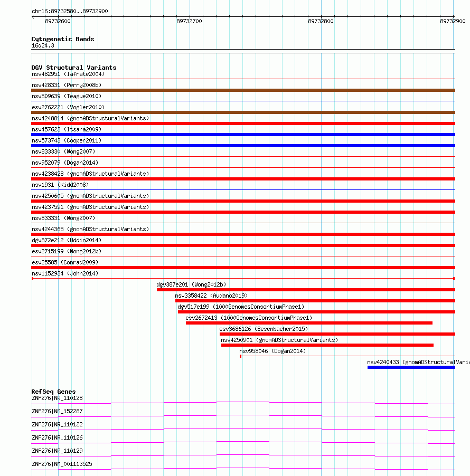470x476 pixels.
Task: Click the RefSeq Genes track heading
Action: tap(53, 392)
